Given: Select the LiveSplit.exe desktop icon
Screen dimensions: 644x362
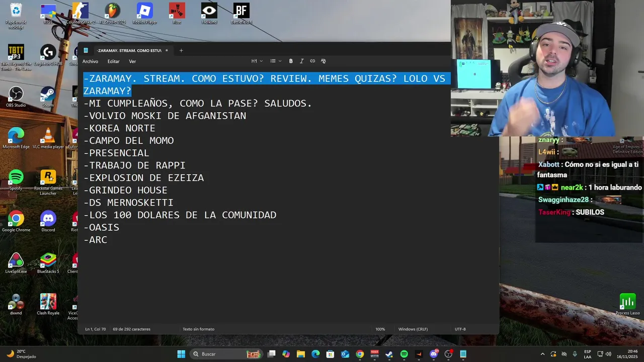Looking at the screenshot, I should [16, 263].
